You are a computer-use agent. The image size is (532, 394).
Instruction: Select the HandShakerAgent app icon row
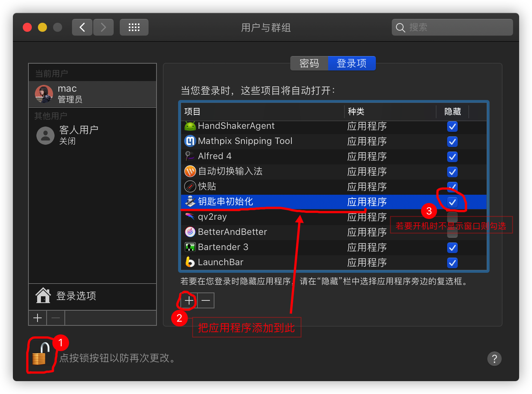tap(334, 126)
